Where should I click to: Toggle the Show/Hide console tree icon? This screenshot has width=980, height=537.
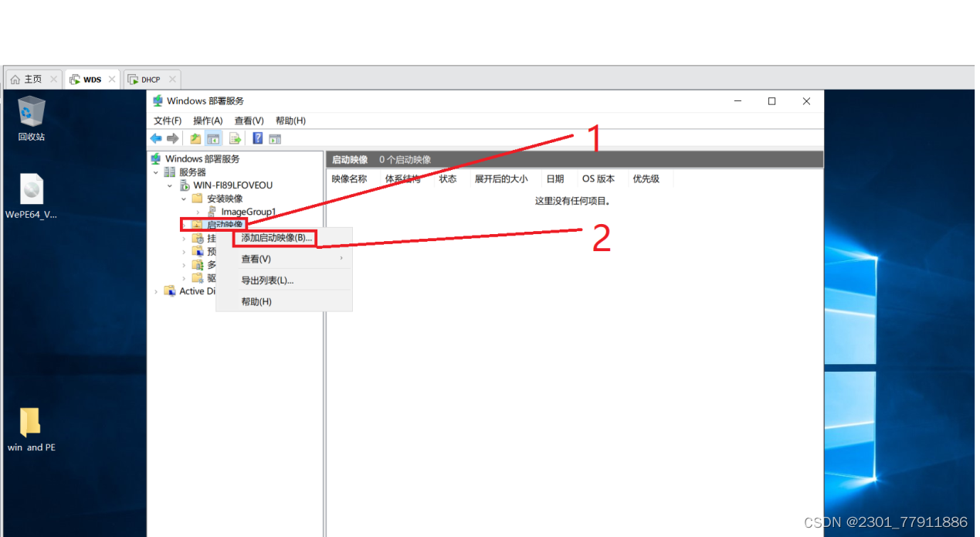coord(213,139)
